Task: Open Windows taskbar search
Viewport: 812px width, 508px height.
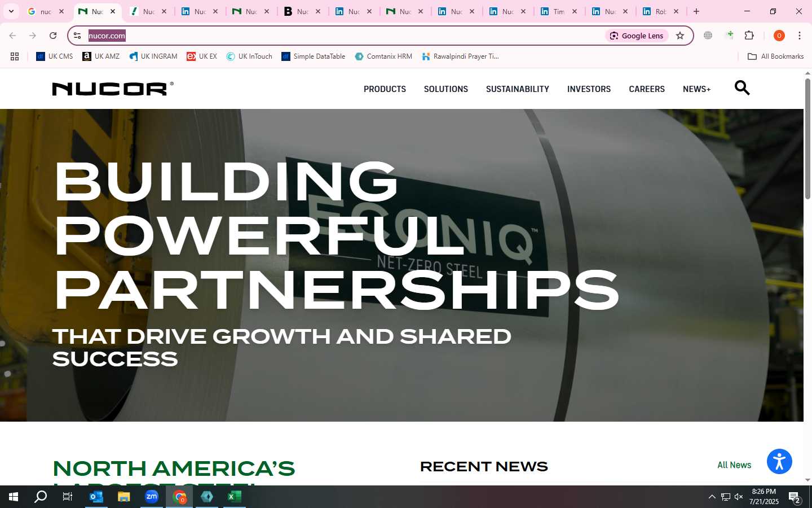Action: pyautogui.click(x=41, y=497)
